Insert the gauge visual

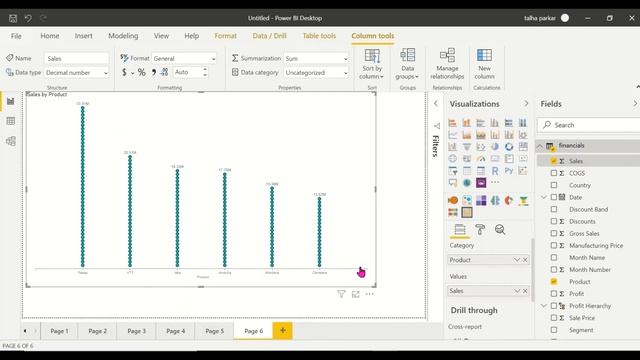click(481, 158)
